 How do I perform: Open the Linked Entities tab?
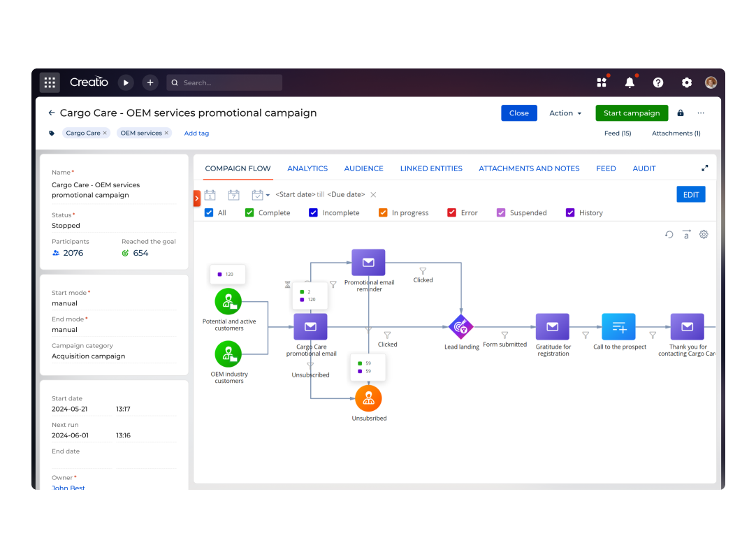coord(431,168)
